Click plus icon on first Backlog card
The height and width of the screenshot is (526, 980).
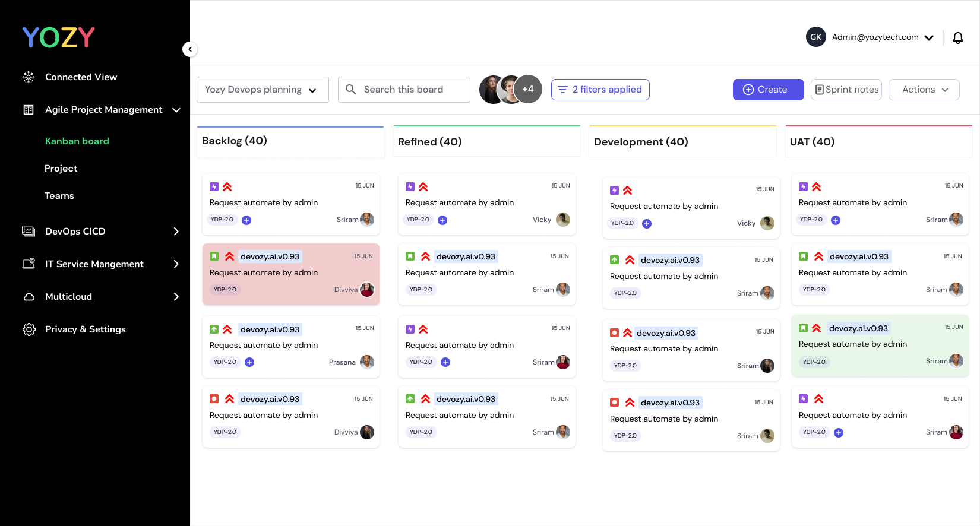[246, 220]
